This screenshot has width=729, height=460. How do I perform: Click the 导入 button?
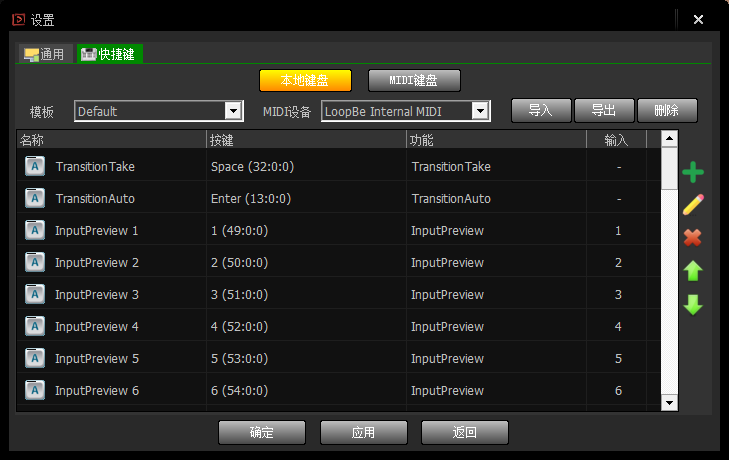540,111
